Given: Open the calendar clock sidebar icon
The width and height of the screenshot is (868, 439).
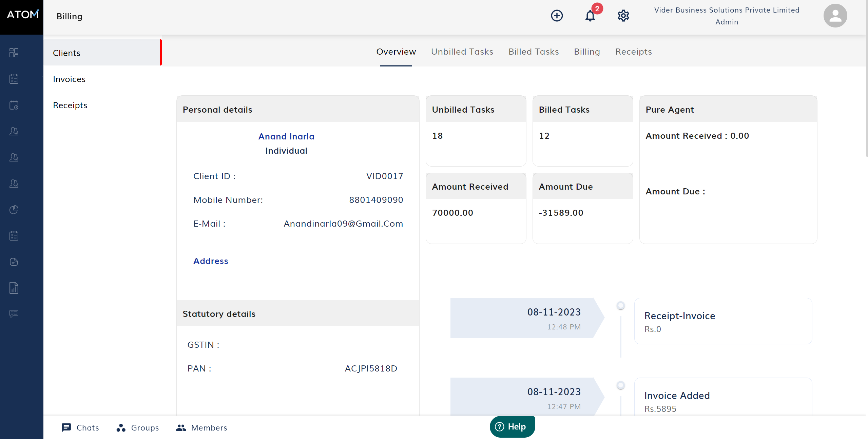Looking at the screenshot, I should pos(14,105).
